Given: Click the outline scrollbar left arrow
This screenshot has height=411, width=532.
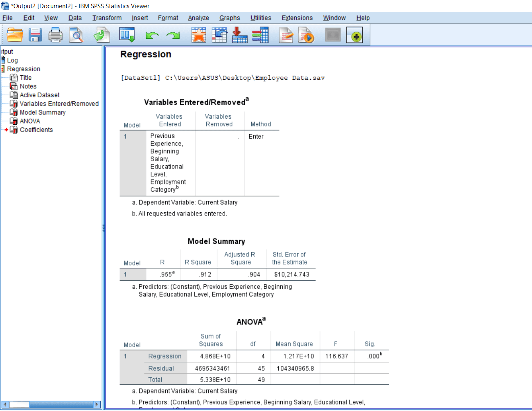Looking at the screenshot, I should [x=5, y=404].
